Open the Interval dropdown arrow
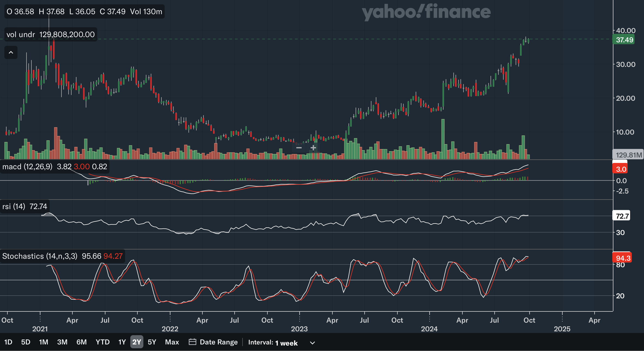 312,343
